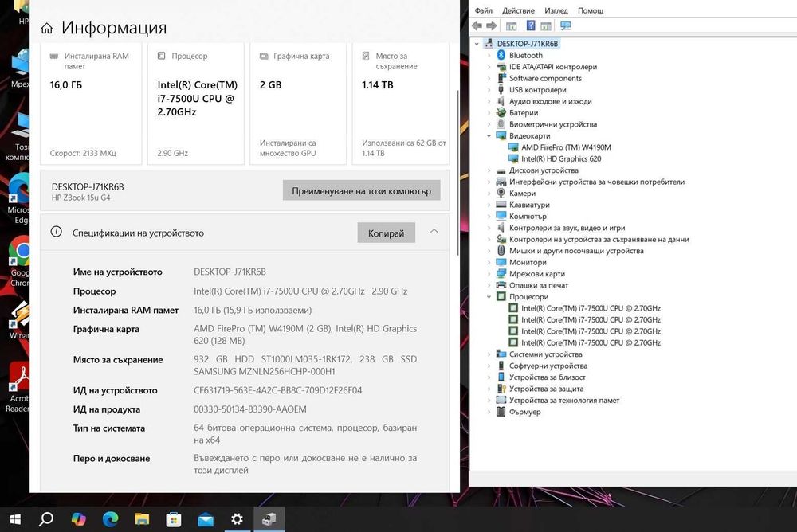Screen dimensions: 797x532
Task: Expand the Системни устройства node
Action: pos(489,354)
